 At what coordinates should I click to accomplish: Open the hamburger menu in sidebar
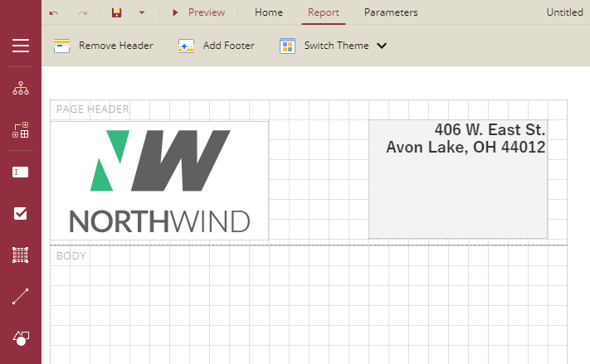pos(21,46)
